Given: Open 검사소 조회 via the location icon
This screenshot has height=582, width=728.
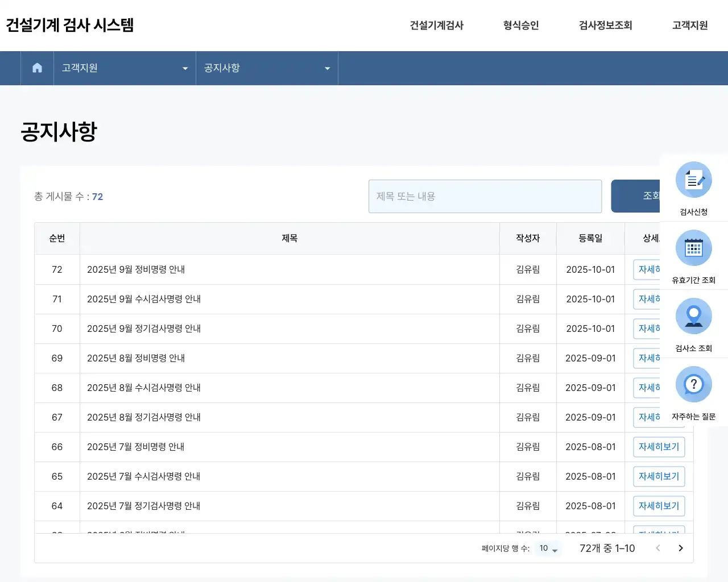Looking at the screenshot, I should (x=693, y=315).
